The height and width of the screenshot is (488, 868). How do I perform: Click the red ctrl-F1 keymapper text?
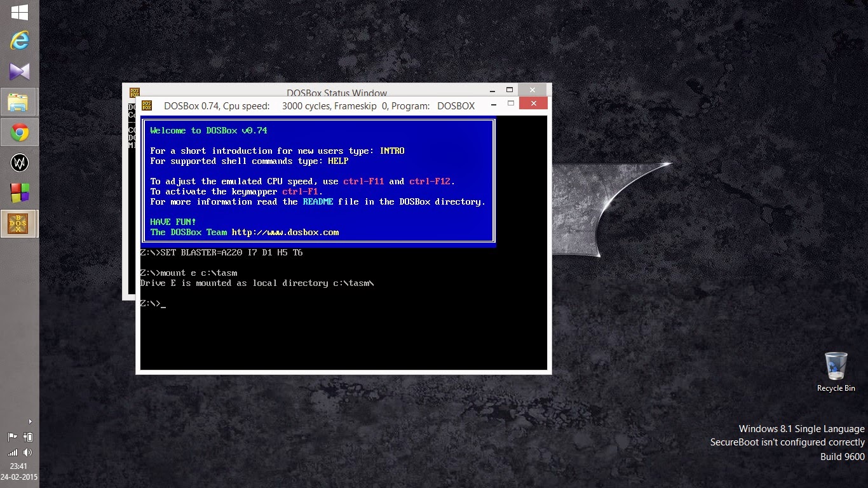click(x=300, y=191)
